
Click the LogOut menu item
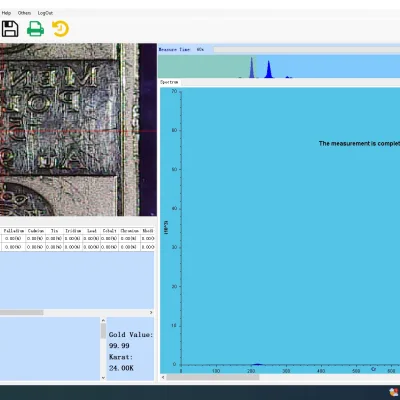[x=45, y=13]
